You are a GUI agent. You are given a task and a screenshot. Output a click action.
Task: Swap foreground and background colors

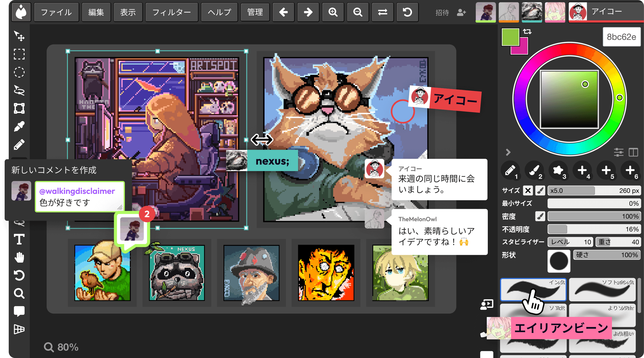point(527,32)
